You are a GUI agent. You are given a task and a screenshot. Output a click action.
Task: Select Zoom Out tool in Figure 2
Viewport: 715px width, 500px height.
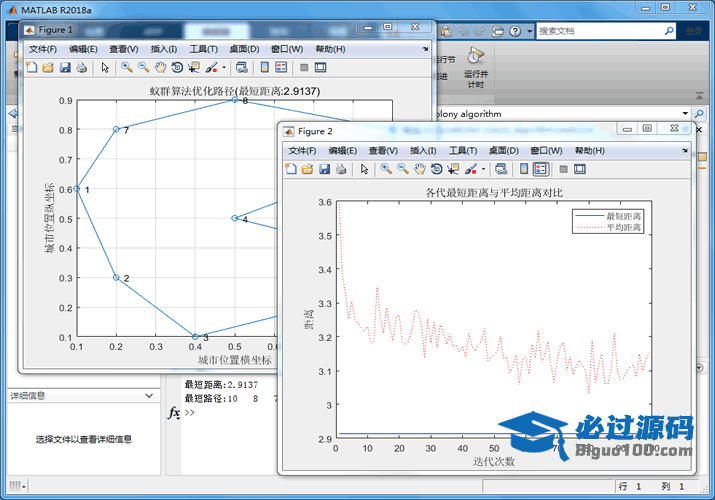pos(403,169)
